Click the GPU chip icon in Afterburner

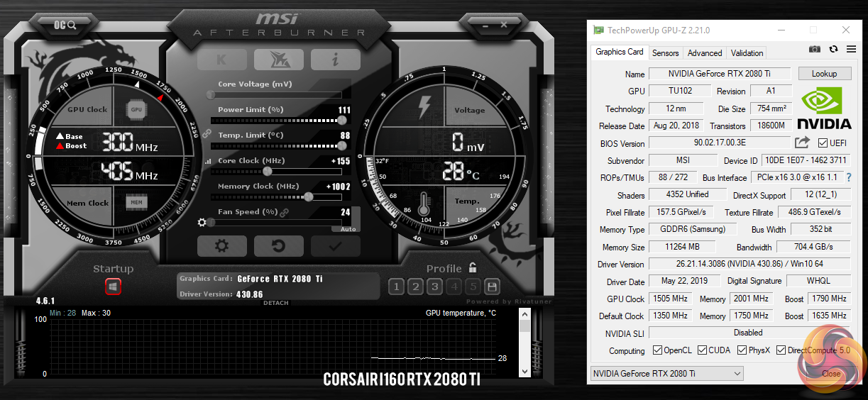[x=137, y=110]
